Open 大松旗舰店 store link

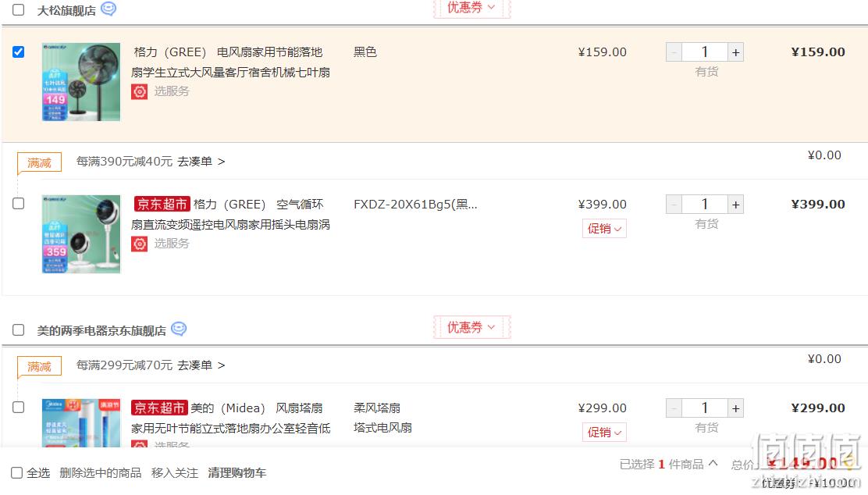[66, 10]
